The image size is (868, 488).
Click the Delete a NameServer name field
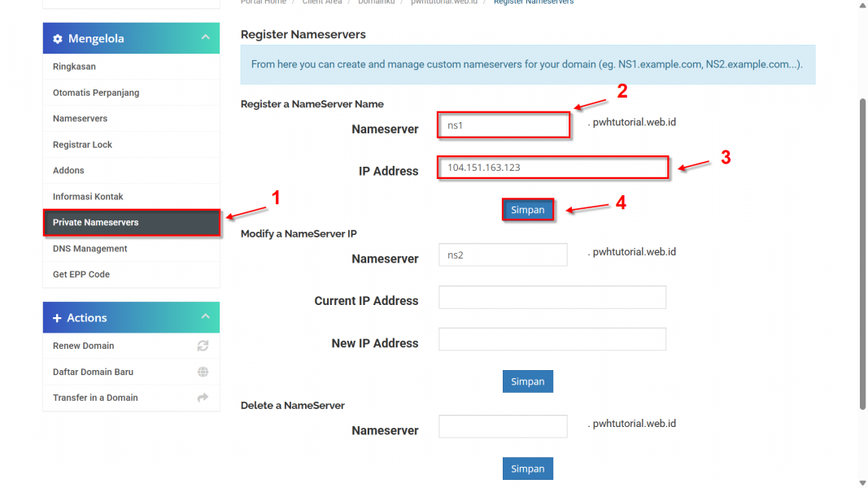pyautogui.click(x=503, y=426)
